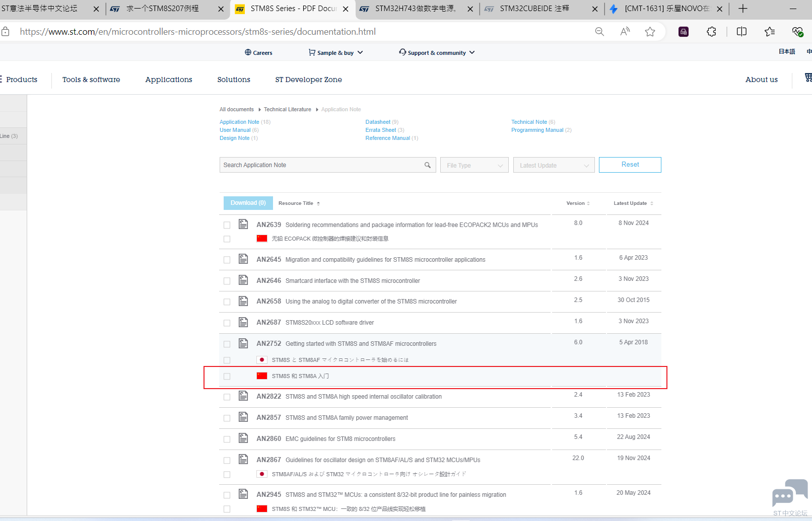The height and width of the screenshot is (521, 812).
Task: Expand the Sample & buy menu
Action: tap(335, 52)
